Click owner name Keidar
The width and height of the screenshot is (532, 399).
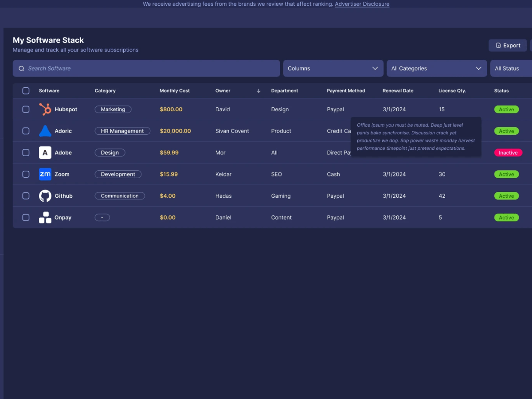pos(223,175)
